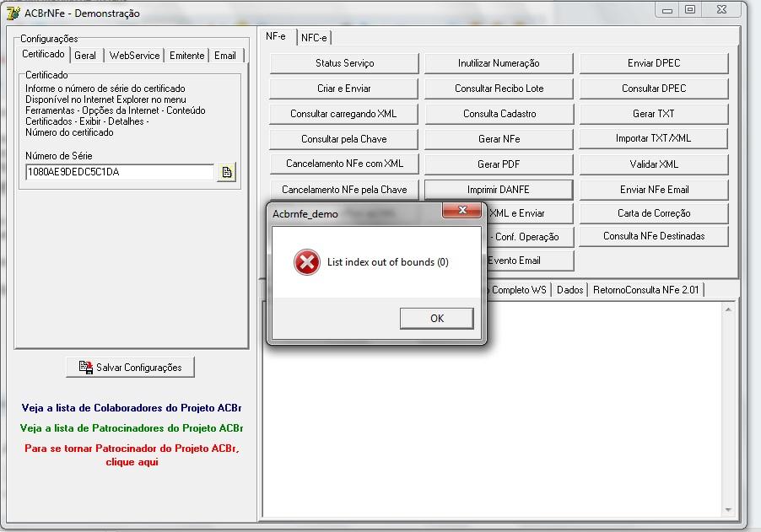
Task: Click the Status Serviço button
Action: [344, 63]
